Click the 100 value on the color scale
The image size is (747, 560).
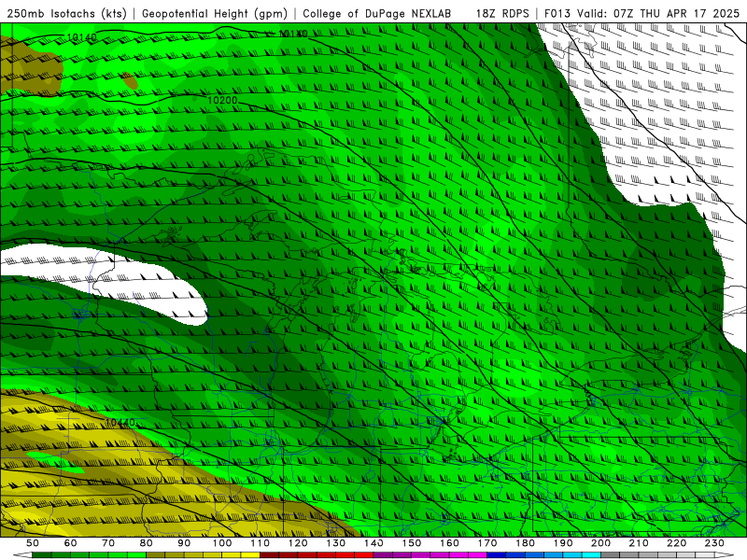click(x=222, y=543)
